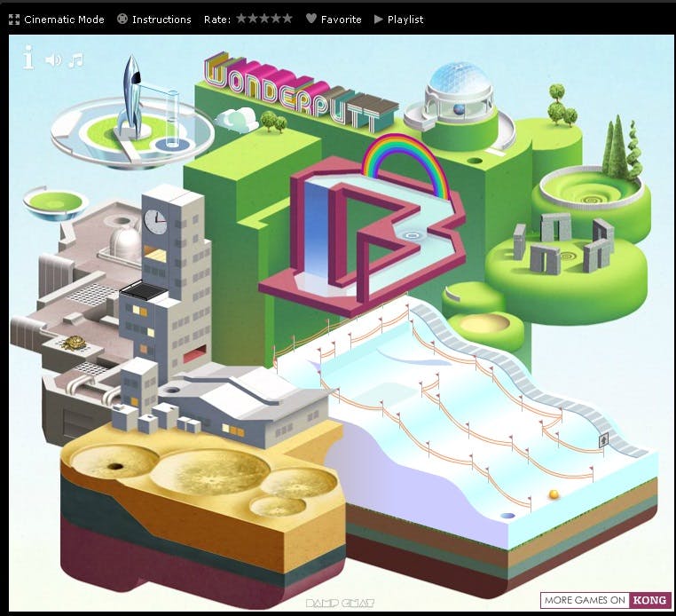Add game to Favorites

(334, 20)
